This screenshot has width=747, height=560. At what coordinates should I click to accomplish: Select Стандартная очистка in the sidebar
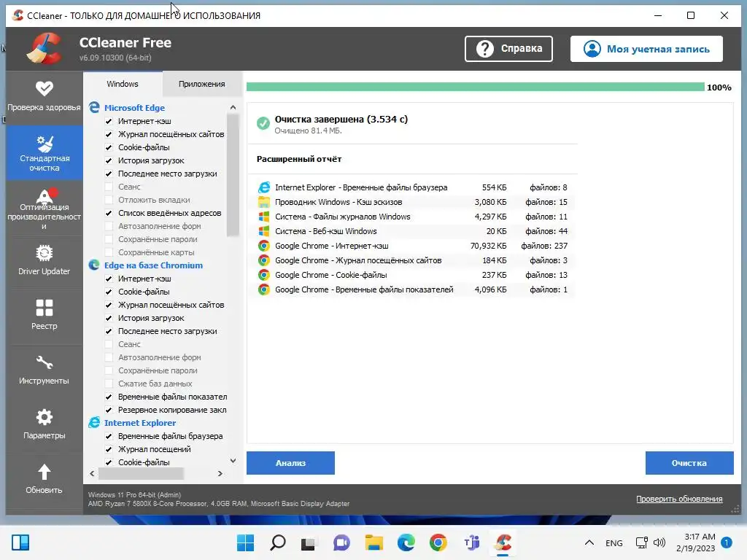[x=44, y=153]
